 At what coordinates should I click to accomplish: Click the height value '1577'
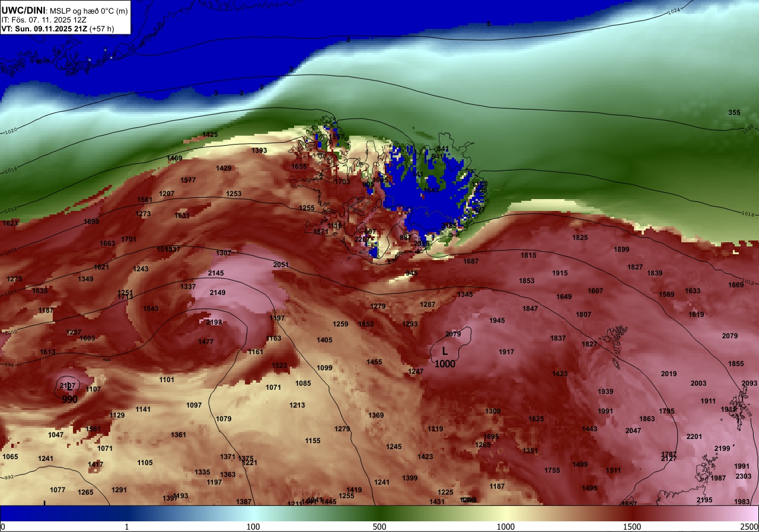click(188, 180)
